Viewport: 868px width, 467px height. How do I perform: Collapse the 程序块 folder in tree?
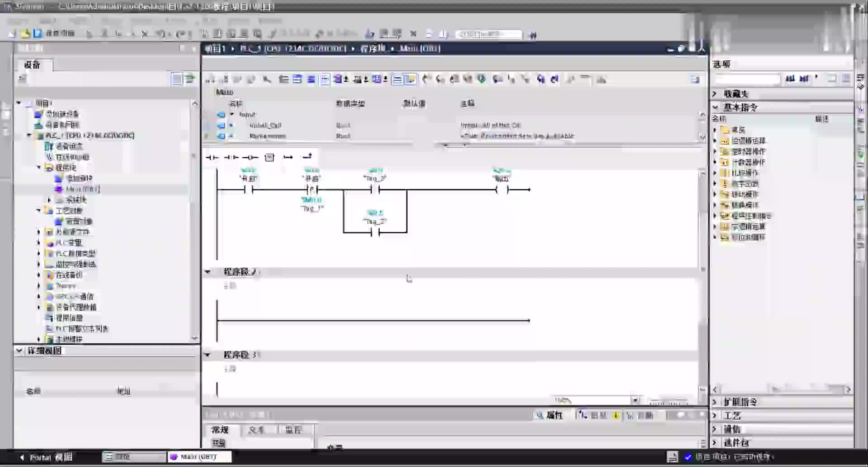(39, 167)
